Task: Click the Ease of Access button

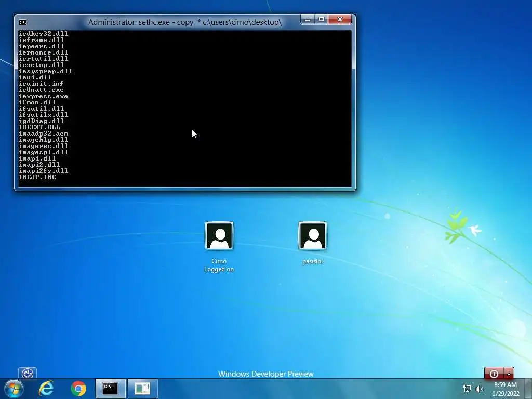Action: 28,374
